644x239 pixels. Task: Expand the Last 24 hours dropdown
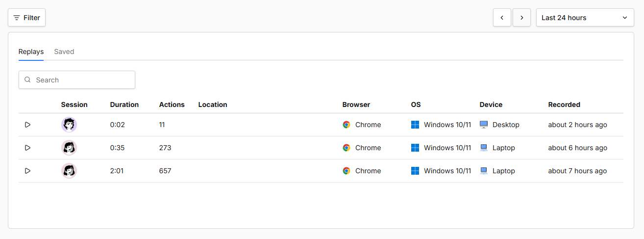click(585, 18)
